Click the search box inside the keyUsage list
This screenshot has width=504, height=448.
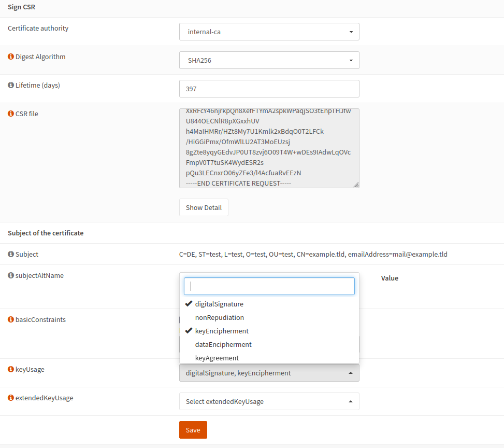point(269,286)
